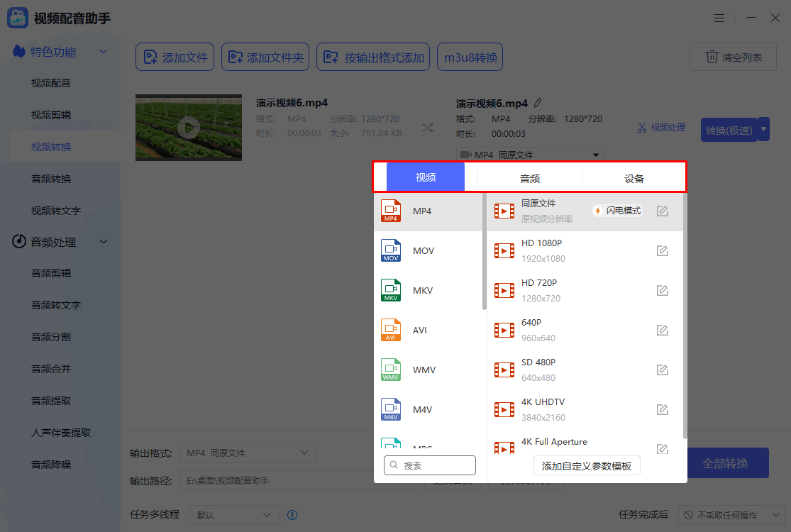791x532 pixels.
Task: Select the MOV format icon
Action: click(x=391, y=250)
